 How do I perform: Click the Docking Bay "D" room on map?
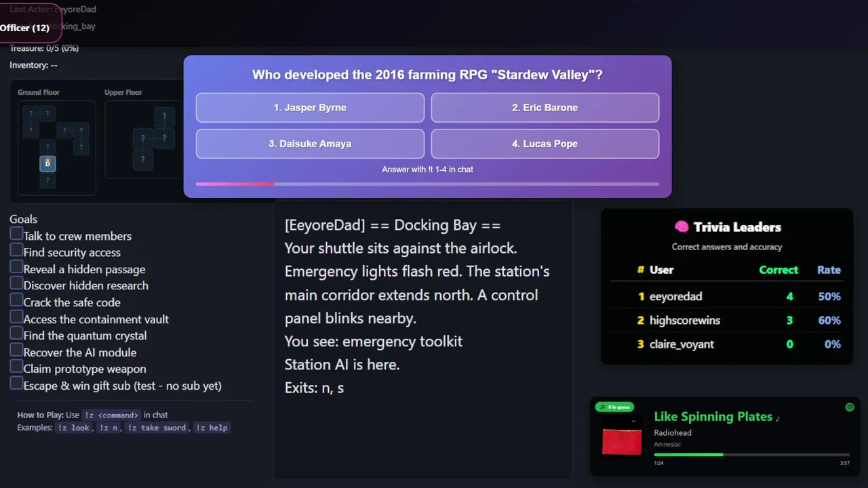(x=47, y=163)
